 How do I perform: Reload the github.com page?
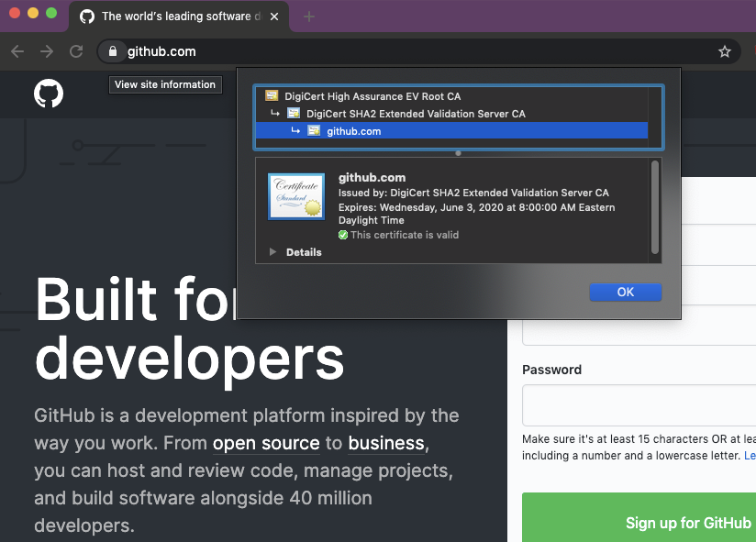click(x=76, y=51)
